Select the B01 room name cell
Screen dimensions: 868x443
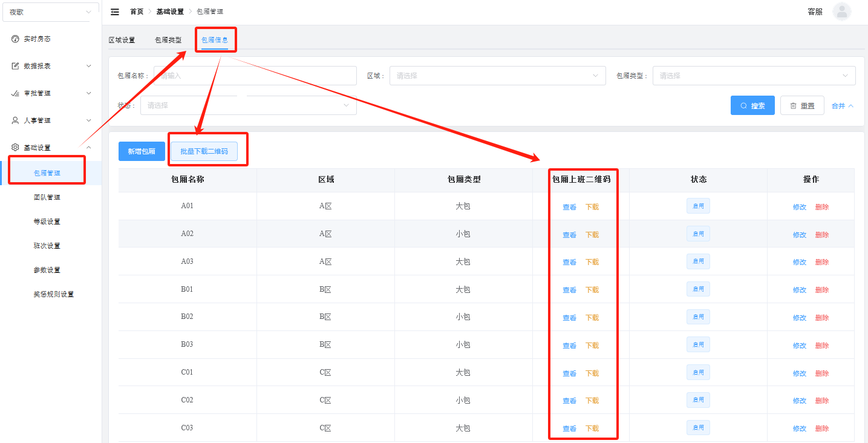[x=188, y=289]
